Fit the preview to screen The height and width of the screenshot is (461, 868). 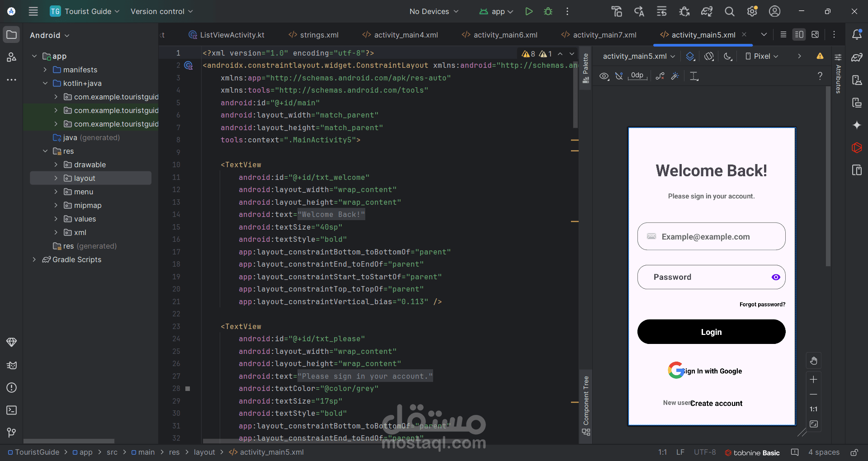tap(814, 424)
